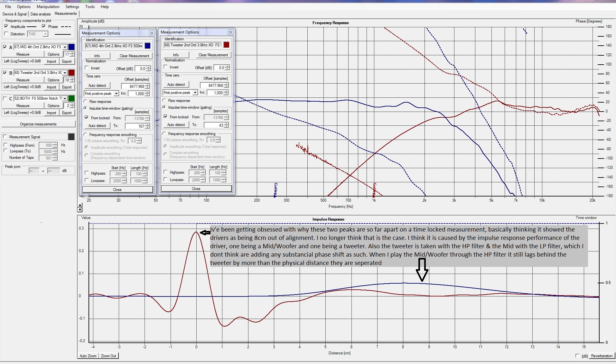Open measurement A name dropdown
Image resolution: width=616 pixels, height=364 pixels.
pos(65,47)
